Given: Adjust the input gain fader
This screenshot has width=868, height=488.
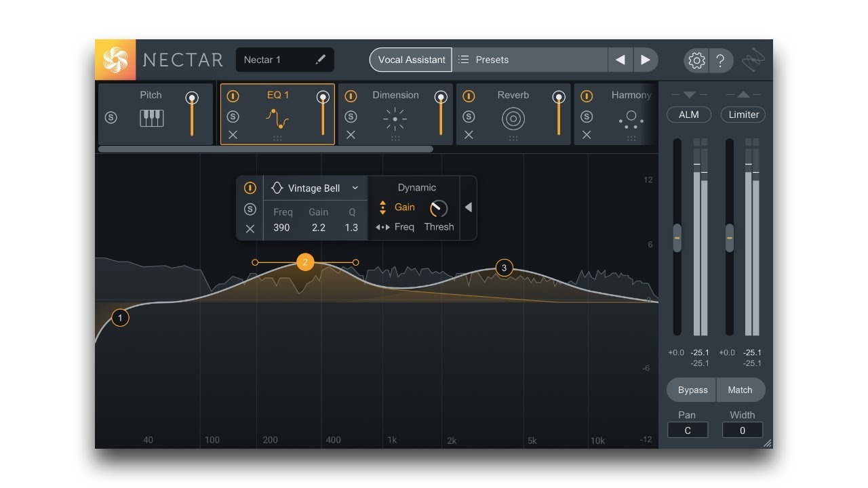Looking at the screenshot, I should 676,237.
